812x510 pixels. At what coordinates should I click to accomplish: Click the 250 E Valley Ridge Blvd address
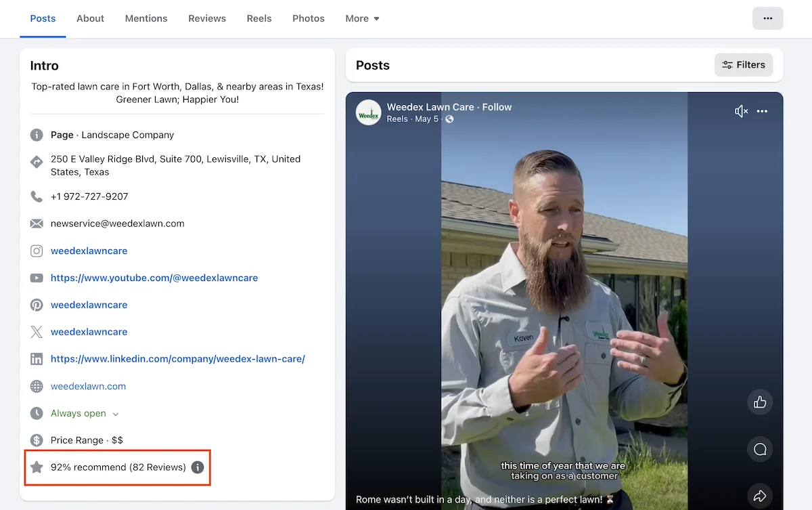pos(175,165)
